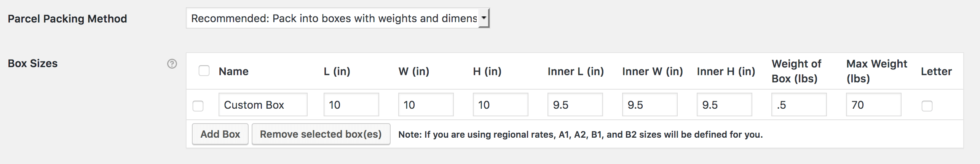This screenshot has height=164, width=980.
Task: Click the Max Weight (lbs) field
Action: 873,105
